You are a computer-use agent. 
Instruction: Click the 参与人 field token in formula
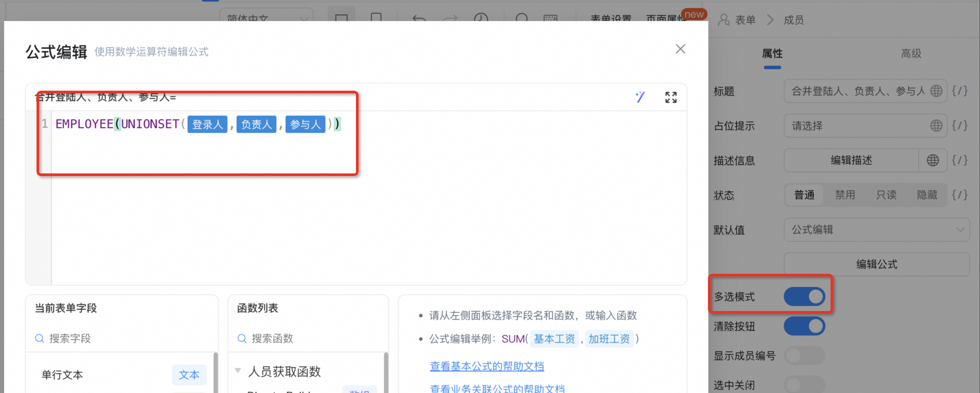305,124
